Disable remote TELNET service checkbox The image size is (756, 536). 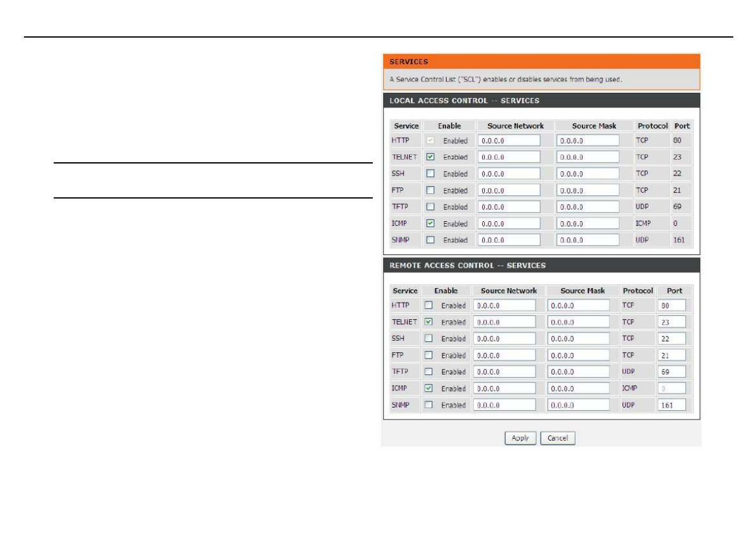coord(428,322)
